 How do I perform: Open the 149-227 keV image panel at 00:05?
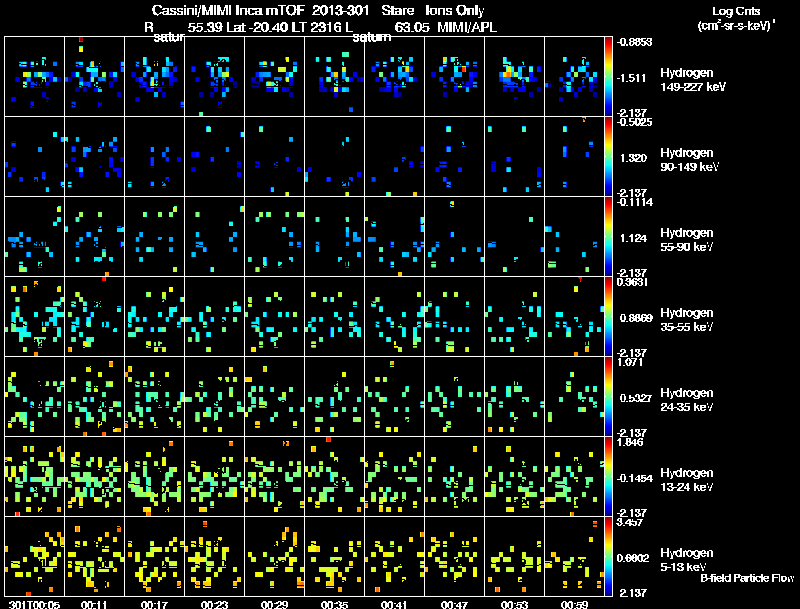click(x=34, y=77)
